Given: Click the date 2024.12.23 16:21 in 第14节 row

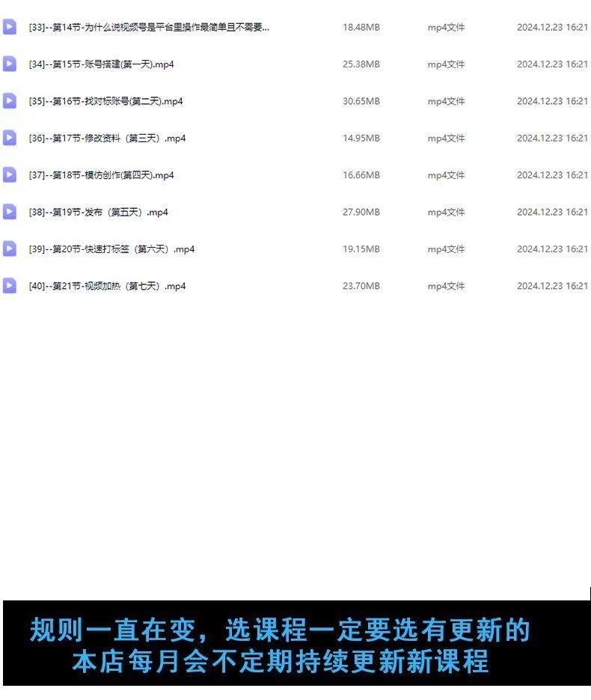Looking at the screenshot, I should [x=553, y=27].
